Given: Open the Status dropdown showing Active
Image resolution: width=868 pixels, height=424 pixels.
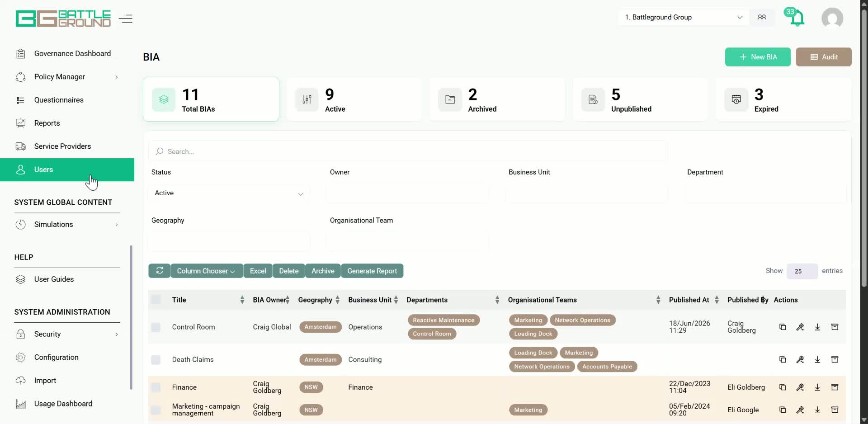Looking at the screenshot, I should tap(229, 193).
